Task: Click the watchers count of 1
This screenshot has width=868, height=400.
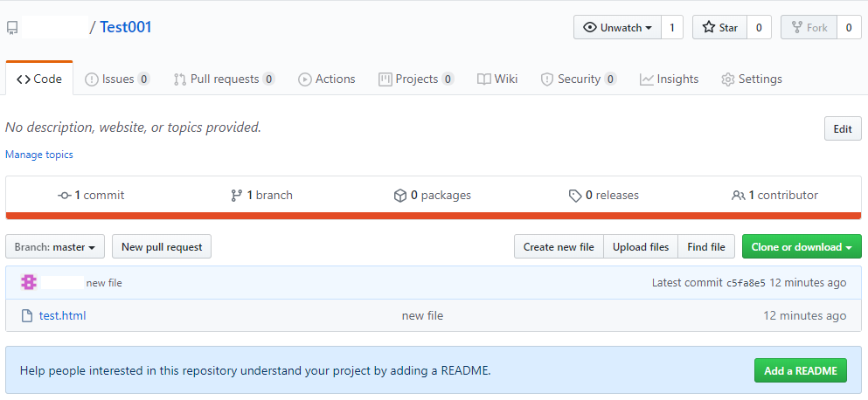Action: point(672,28)
